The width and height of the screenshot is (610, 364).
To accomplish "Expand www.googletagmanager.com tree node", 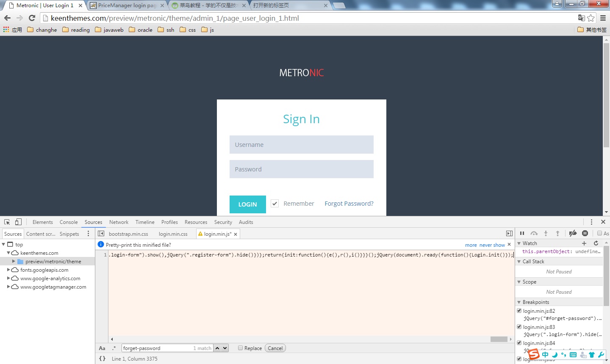I will click(8, 287).
